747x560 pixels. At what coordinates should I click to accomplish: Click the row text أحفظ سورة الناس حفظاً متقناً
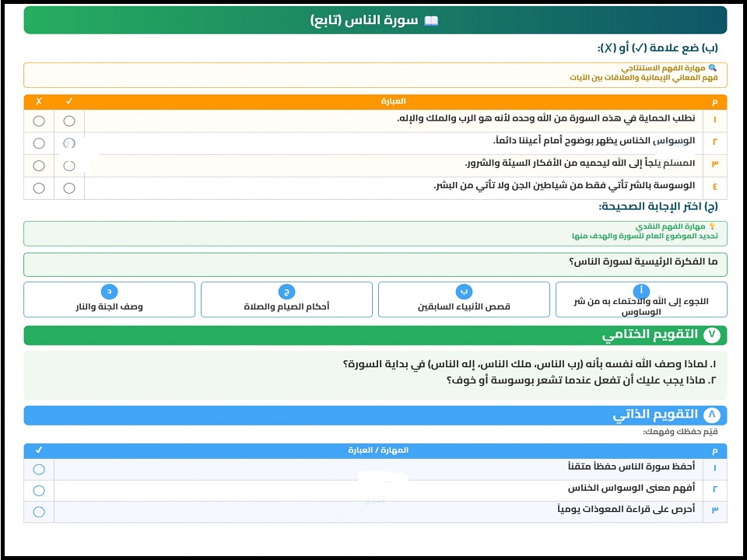631,467
